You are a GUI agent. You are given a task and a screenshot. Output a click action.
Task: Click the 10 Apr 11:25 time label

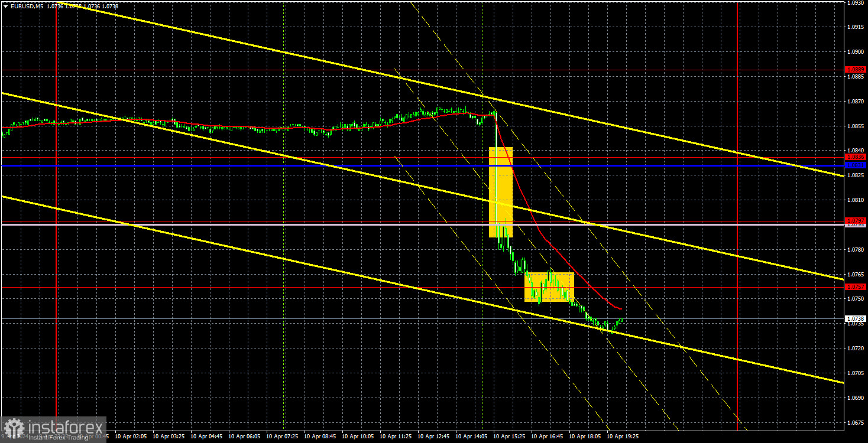[x=396, y=437]
